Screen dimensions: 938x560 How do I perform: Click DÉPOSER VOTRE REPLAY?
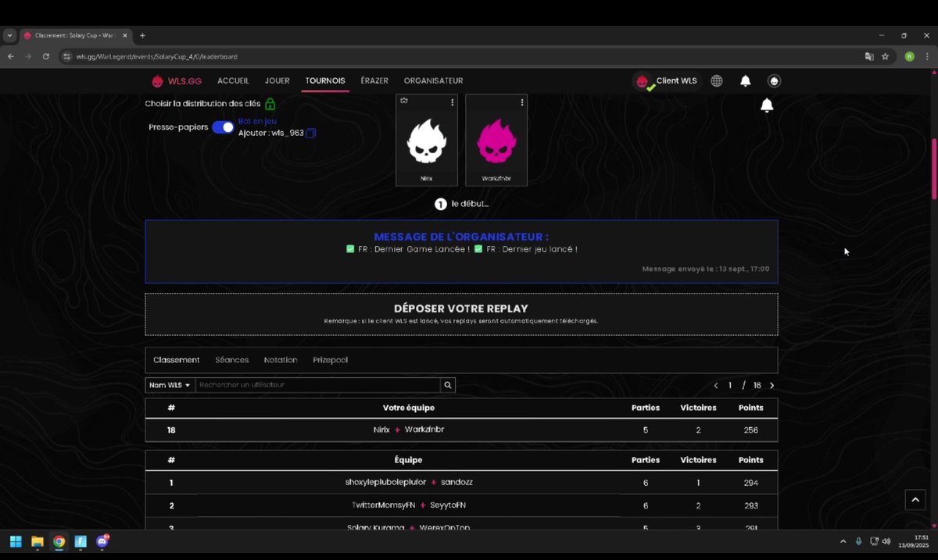tap(461, 309)
